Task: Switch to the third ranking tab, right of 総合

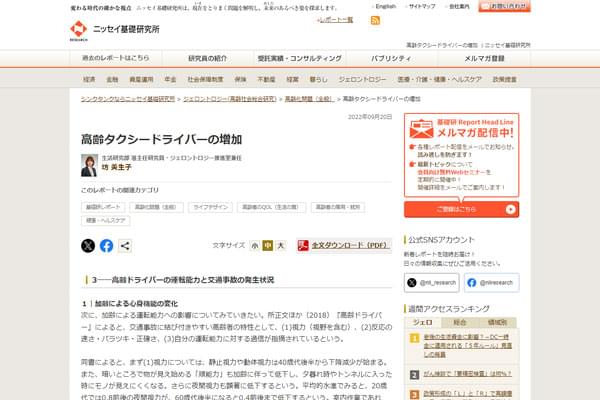Action: [x=497, y=322]
